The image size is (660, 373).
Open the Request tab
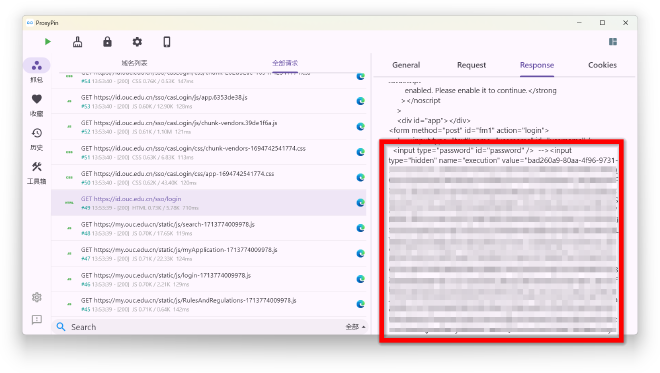coord(471,65)
